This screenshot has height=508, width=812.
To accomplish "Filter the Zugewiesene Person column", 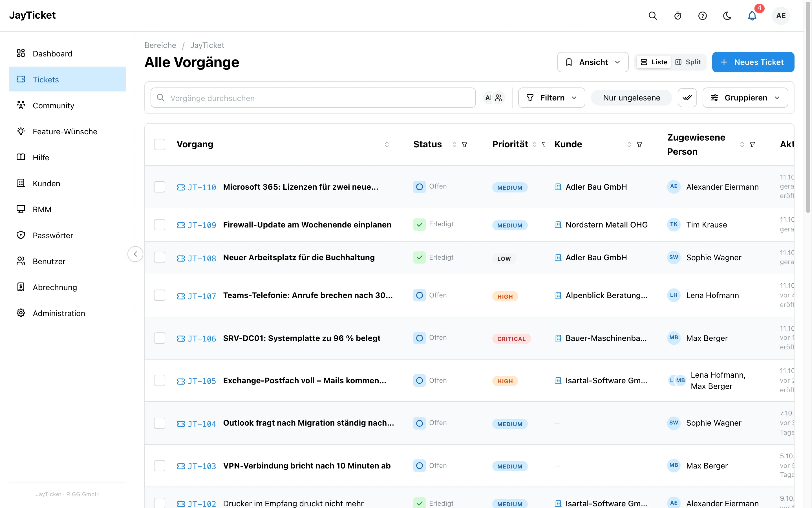I will [x=752, y=144].
